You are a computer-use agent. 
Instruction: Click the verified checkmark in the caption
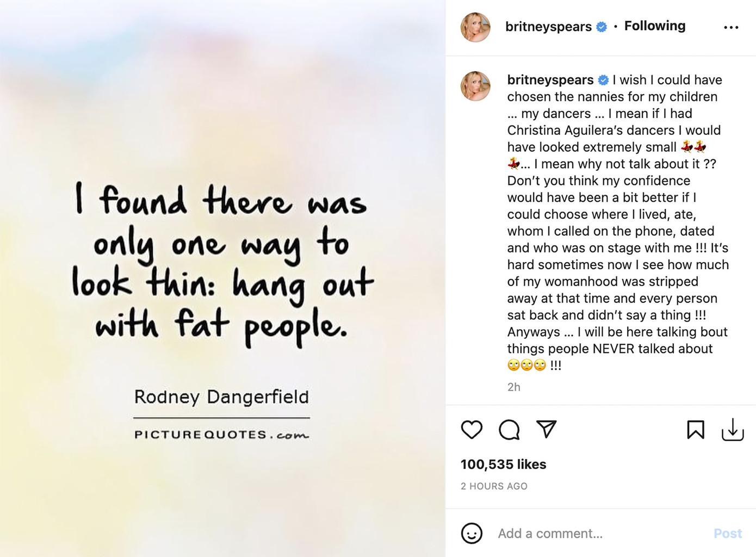point(603,79)
